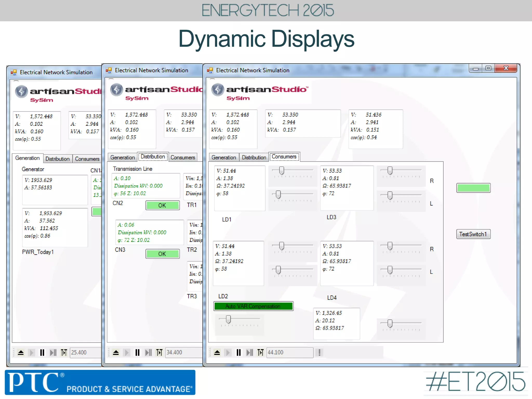Click the eject icon in the middle window toolbar
532x399 pixels.
pyautogui.click(x=116, y=353)
